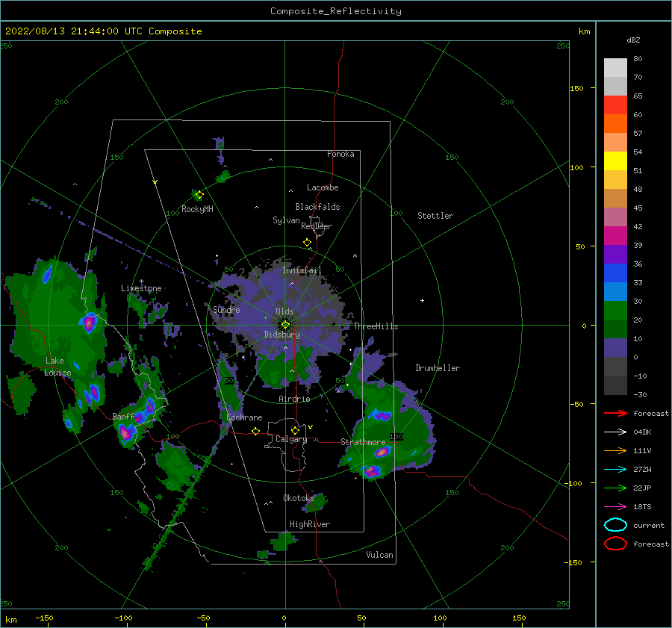Click the yellow diamond marker above Calgary label
672x628 pixels.
(295, 430)
